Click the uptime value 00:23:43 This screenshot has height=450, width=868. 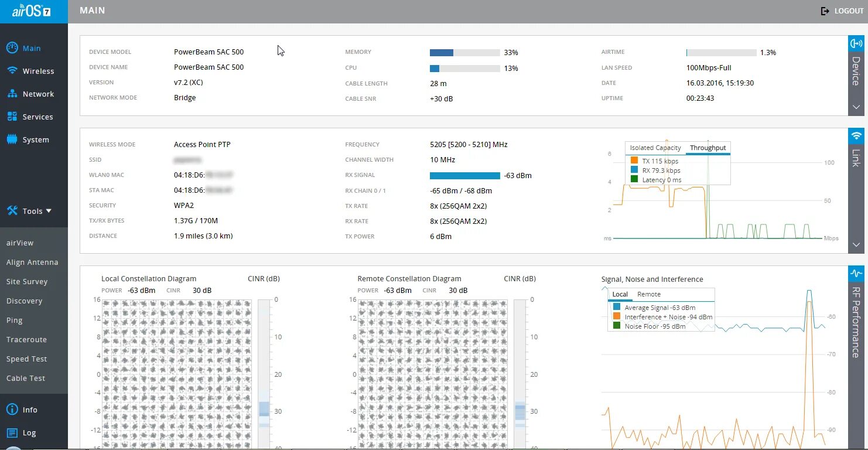pyautogui.click(x=700, y=98)
